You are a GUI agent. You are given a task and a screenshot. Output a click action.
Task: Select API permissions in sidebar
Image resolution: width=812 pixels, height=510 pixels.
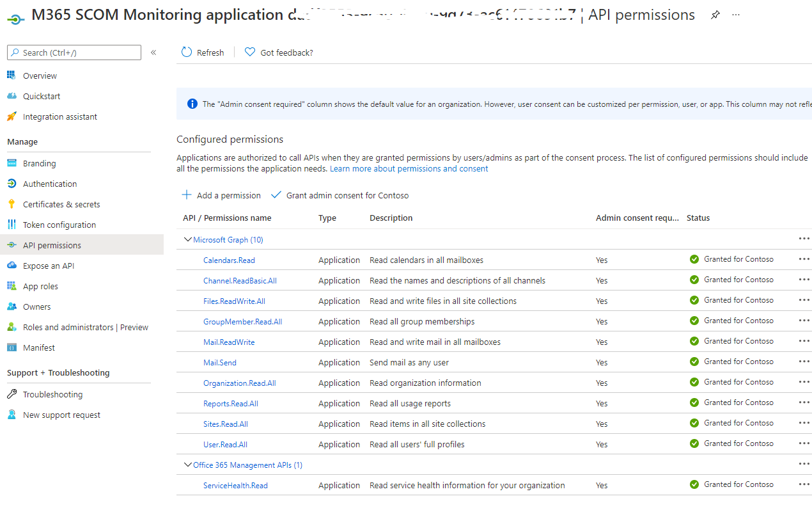click(x=82, y=245)
